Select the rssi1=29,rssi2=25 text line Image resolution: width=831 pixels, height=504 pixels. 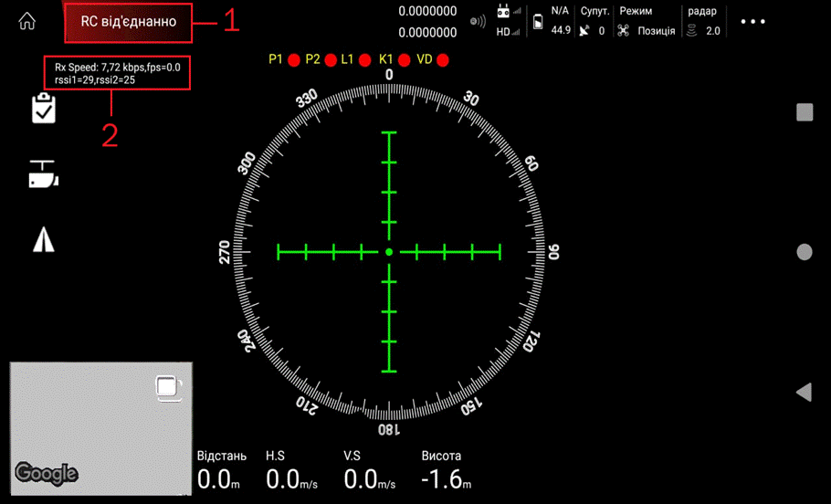95,80
